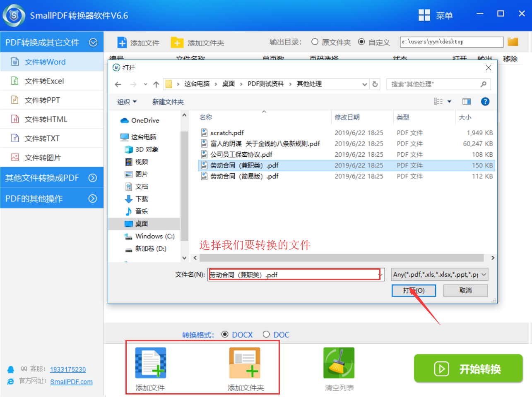This screenshot has height=397, width=532.
Task: Open the 菜单 grid menu icon
Action: pos(424,15)
